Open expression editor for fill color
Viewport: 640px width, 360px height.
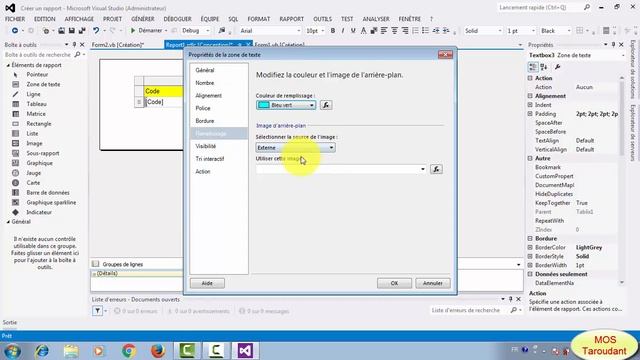click(x=326, y=105)
